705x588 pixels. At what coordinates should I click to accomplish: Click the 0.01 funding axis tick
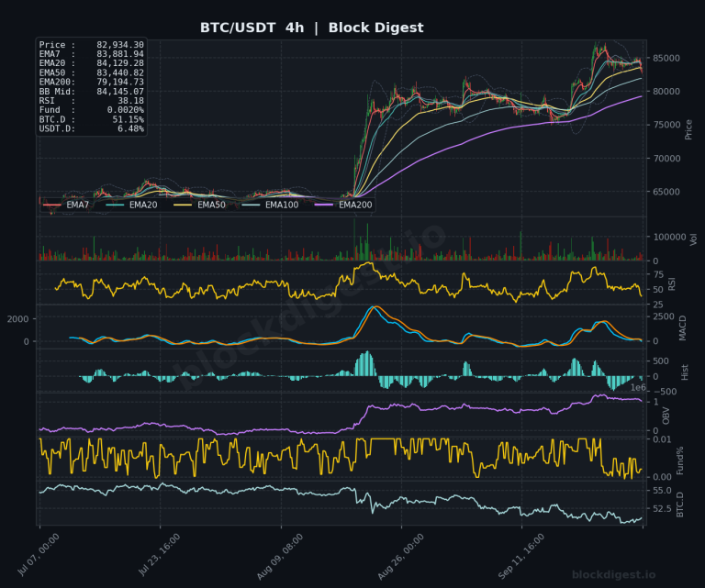[662, 439]
